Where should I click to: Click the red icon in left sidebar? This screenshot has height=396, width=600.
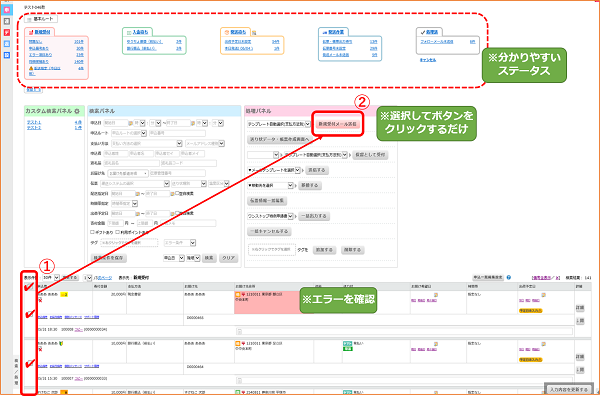tap(7, 33)
